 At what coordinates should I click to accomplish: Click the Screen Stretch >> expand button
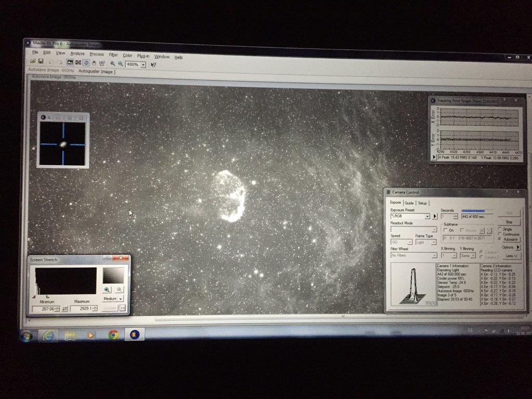pyautogui.click(x=123, y=308)
